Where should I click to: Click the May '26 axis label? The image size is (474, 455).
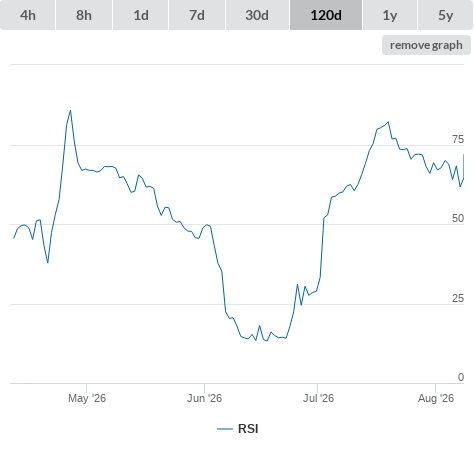click(87, 398)
